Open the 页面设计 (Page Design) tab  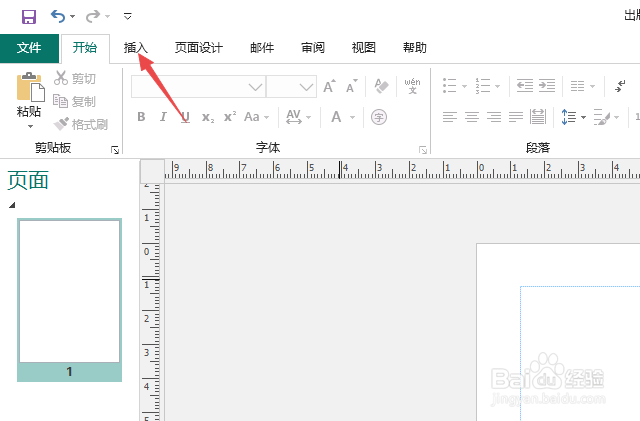pyautogui.click(x=199, y=48)
